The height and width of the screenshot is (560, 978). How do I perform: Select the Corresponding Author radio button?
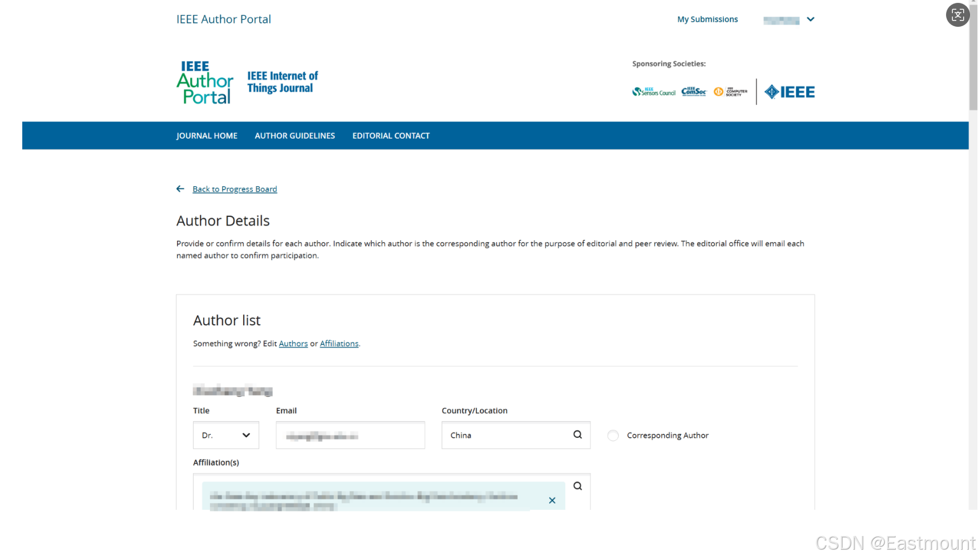[613, 436]
